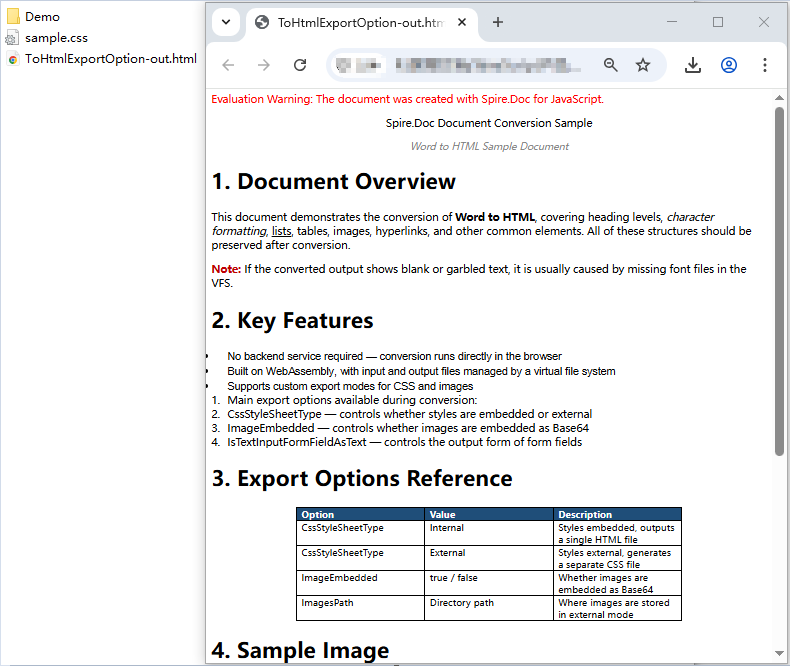The height and width of the screenshot is (666, 790).
Task: Reload the current page
Action: point(300,65)
